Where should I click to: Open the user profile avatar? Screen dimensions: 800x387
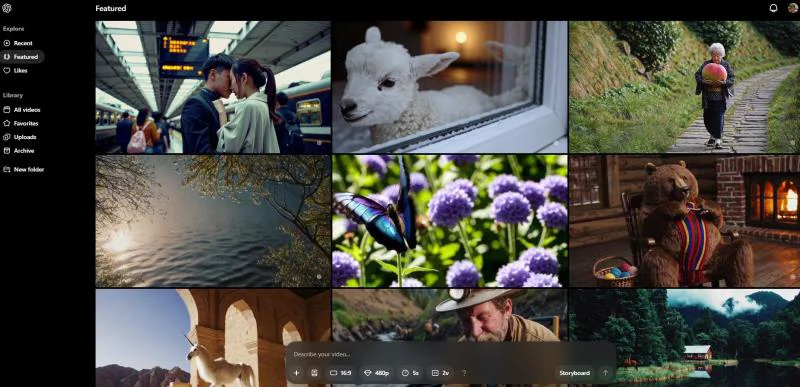792,8
